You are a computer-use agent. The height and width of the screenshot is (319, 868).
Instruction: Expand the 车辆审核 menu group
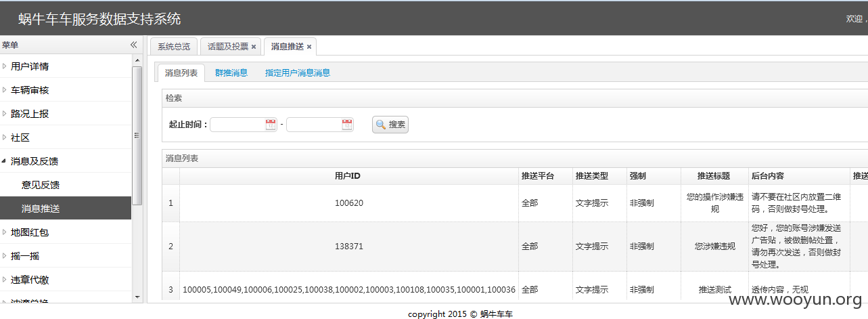click(x=66, y=90)
